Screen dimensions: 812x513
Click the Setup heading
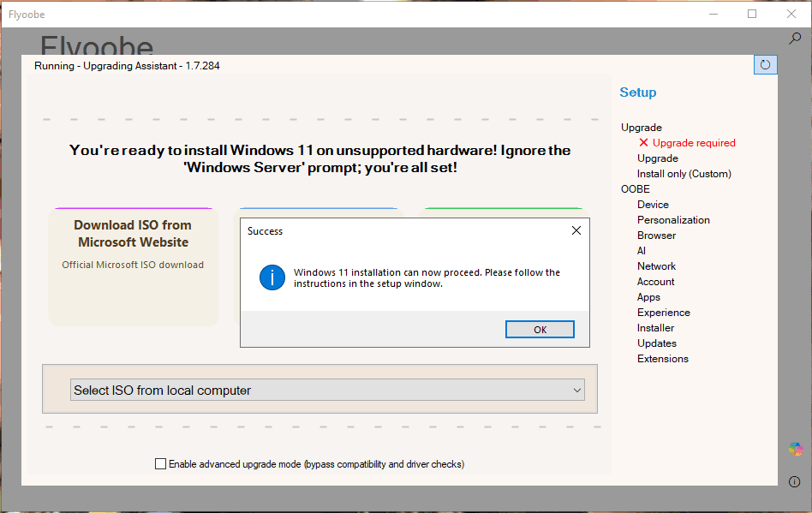(x=638, y=92)
